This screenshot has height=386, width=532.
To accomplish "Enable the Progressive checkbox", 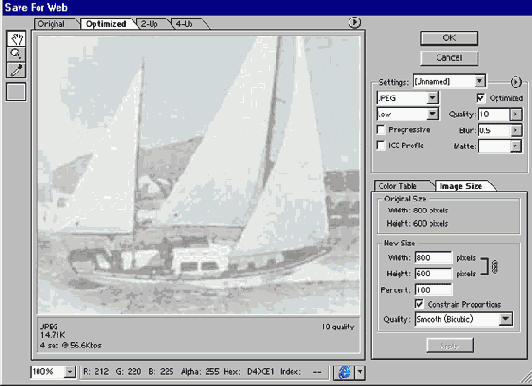I will [381, 130].
